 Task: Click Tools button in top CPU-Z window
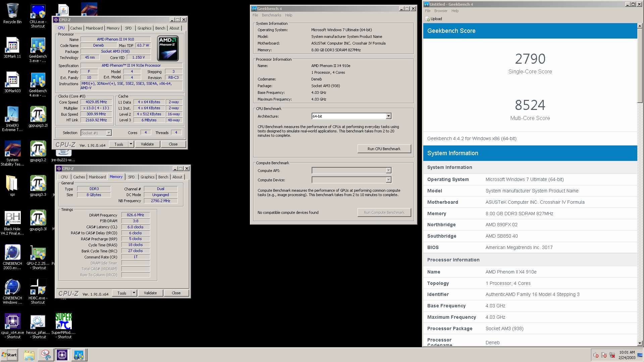[119, 144]
